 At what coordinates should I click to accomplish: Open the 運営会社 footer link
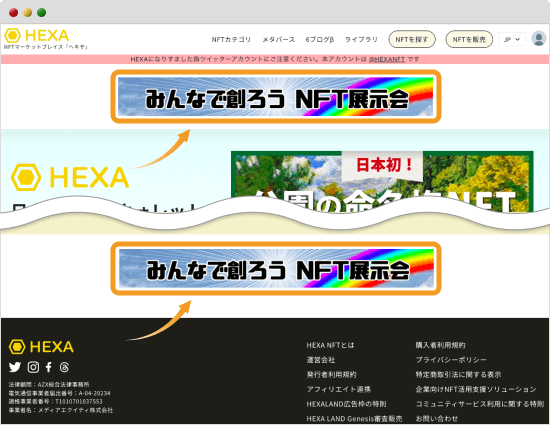pos(321,360)
